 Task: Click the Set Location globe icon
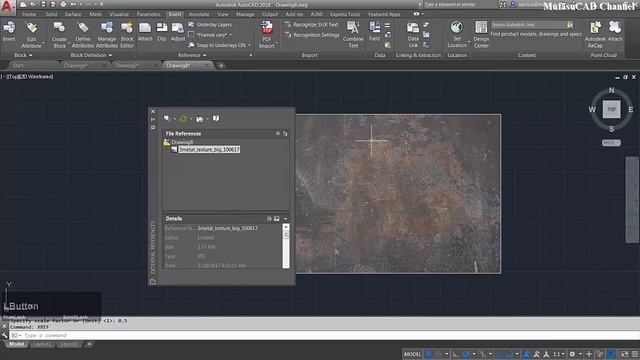pos(456,28)
